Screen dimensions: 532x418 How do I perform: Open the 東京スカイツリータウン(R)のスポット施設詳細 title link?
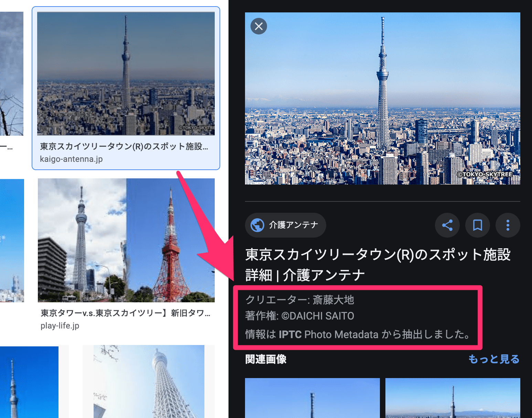point(377,265)
